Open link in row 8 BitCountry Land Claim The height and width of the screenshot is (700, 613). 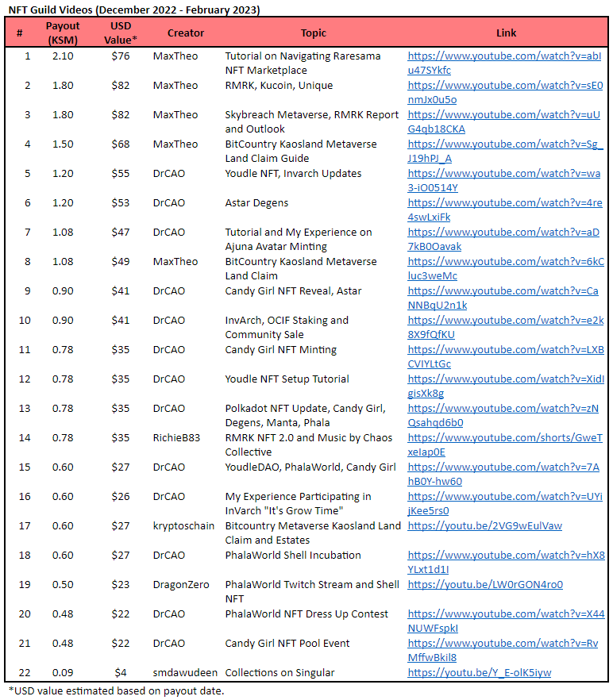tap(505, 269)
